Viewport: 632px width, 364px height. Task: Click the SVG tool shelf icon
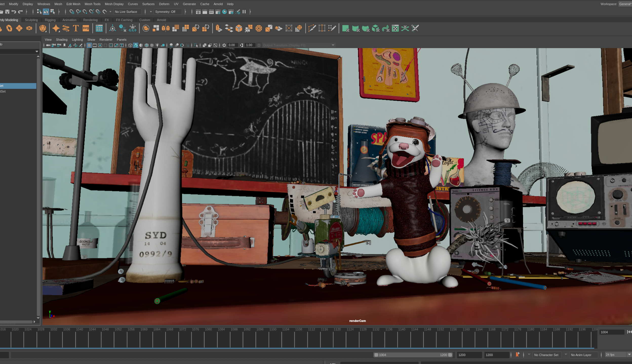(x=86, y=28)
